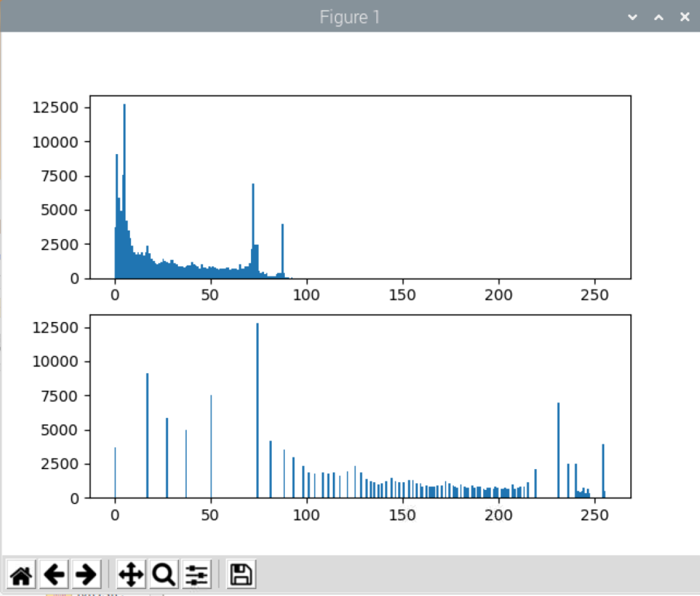Minimize window using the down chevron

(x=632, y=17)
